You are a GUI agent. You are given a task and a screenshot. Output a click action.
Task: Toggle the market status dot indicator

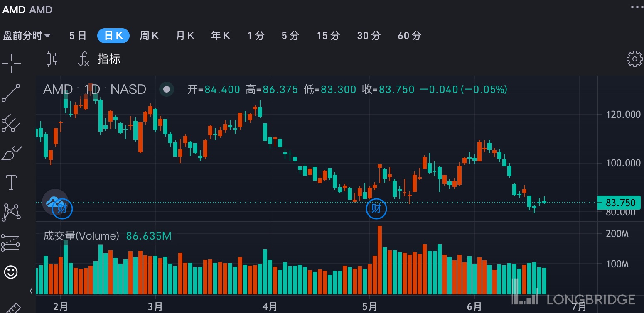click(167, 89)
